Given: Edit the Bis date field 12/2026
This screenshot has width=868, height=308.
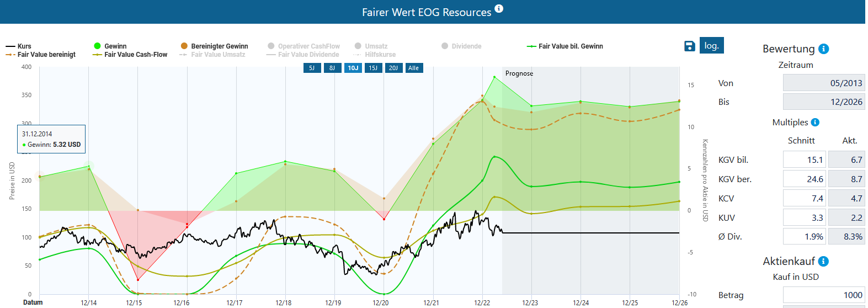Looking at the screenshot, I should tap(824, 102).
